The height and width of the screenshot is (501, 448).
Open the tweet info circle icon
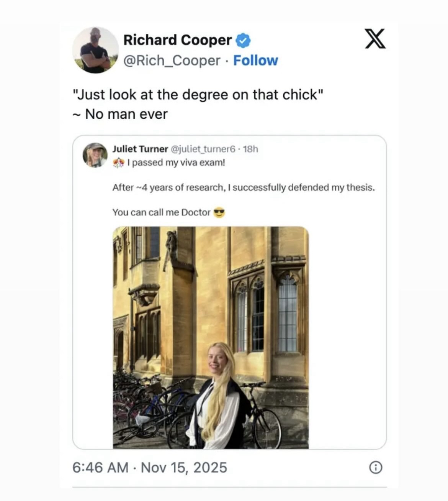click(x=375, y=468)
